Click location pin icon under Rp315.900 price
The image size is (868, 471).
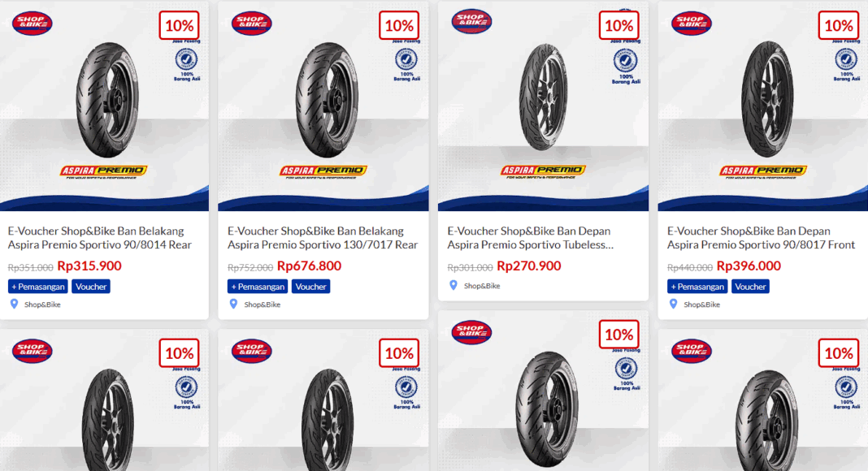[15, 304]
